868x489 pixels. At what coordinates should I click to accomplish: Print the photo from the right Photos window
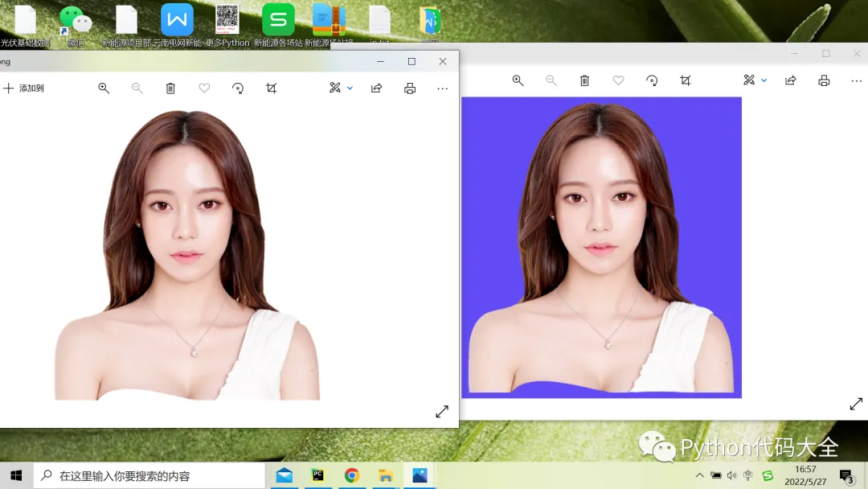pyautogui.click(x=824, y=80)
